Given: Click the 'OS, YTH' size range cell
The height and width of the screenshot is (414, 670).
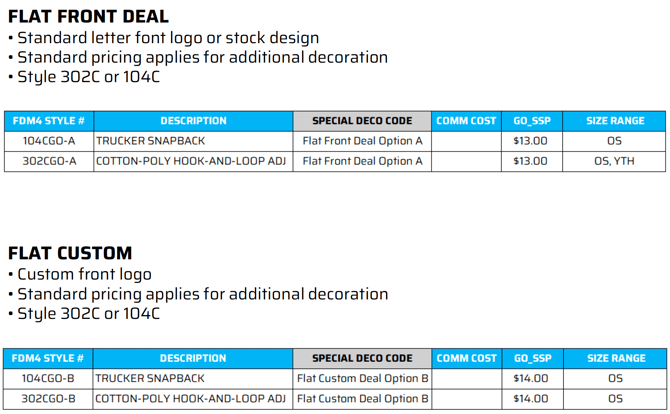Looking at the screenshot, I should coord(615,161).
